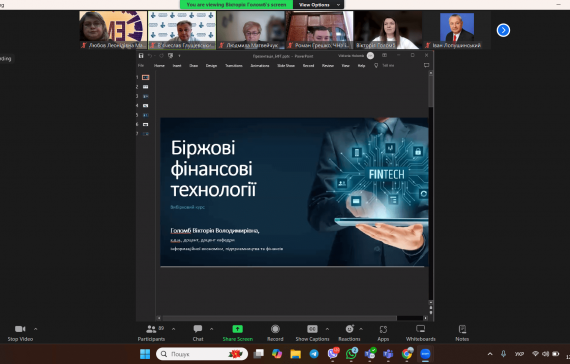Screen dimensions: 570x364
Task: Open the Chat panel in Zoom
Action: (x=198, y=333)
